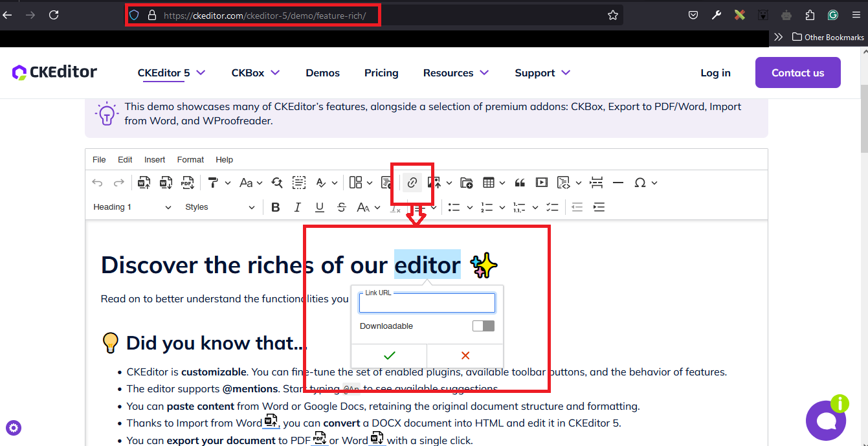The height and width of the screenshot is (446, 868).
Task: Open the Styles dropdown
Action: click(220, 207)
